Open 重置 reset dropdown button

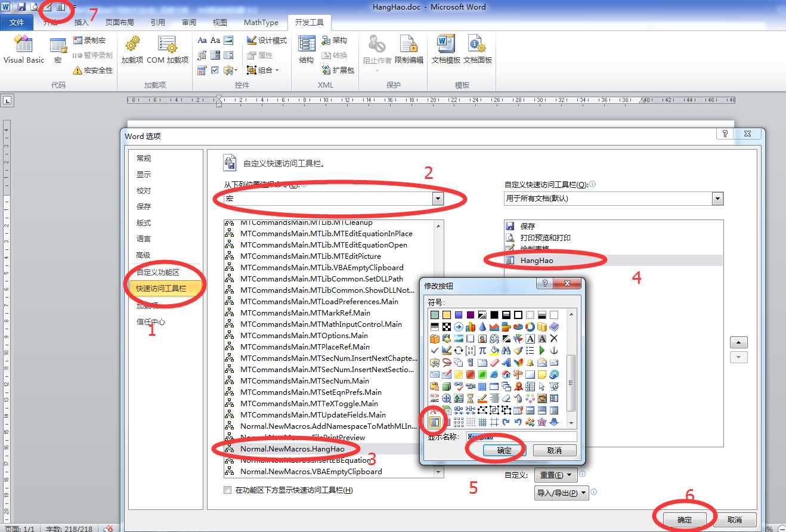[x=555, y=475]
